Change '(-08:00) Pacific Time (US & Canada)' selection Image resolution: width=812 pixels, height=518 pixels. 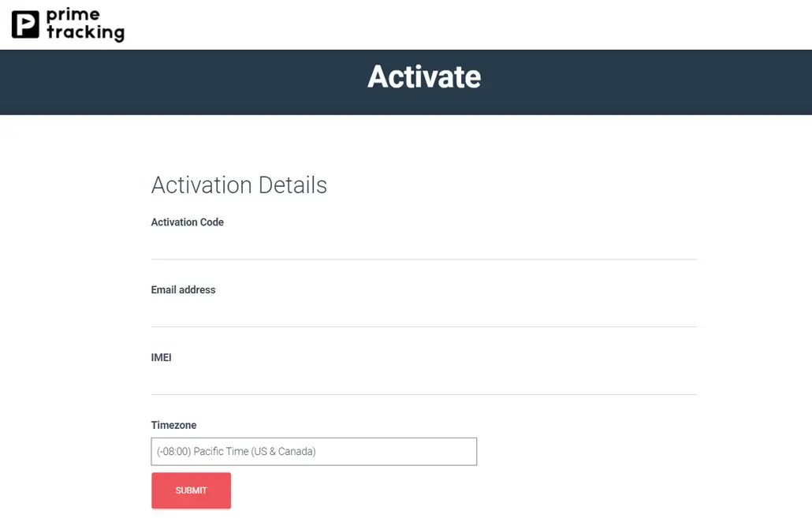(314, 451)
